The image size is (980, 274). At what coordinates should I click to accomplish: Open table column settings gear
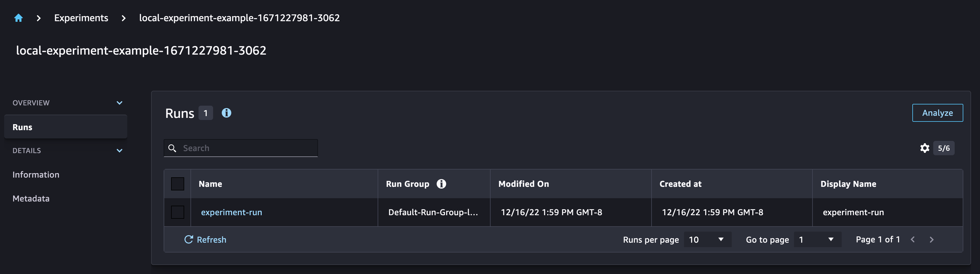(925, 148)
